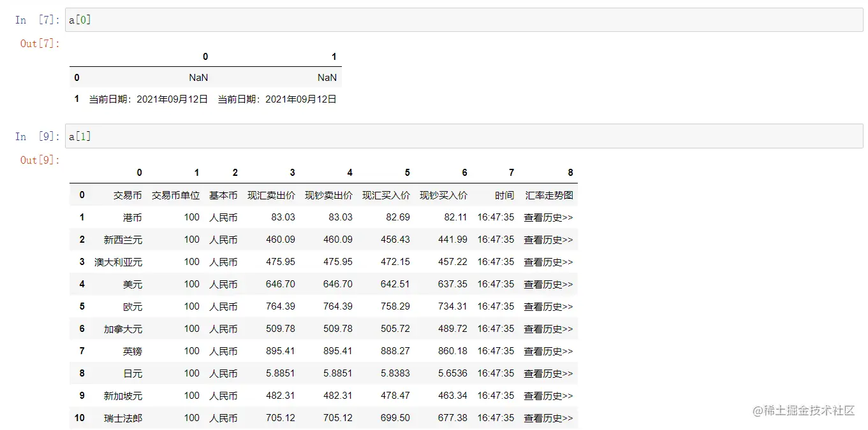
Task: Click 查看历史>> in the 英镑 row
Action: click(x=548, y=351)
